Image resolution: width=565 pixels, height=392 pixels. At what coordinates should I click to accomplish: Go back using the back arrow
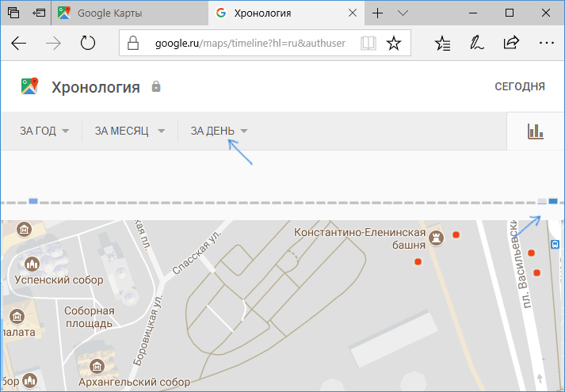[x=19, y=44]
